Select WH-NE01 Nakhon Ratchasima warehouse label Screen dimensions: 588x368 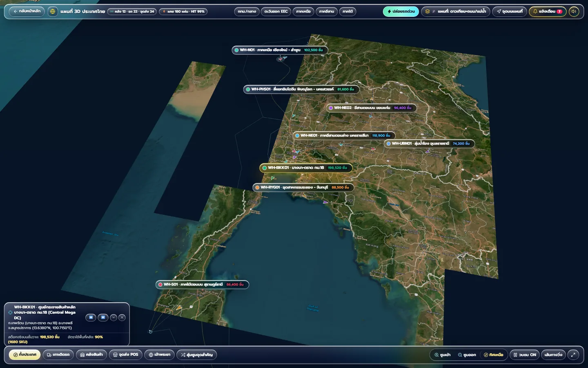point(344,135)
